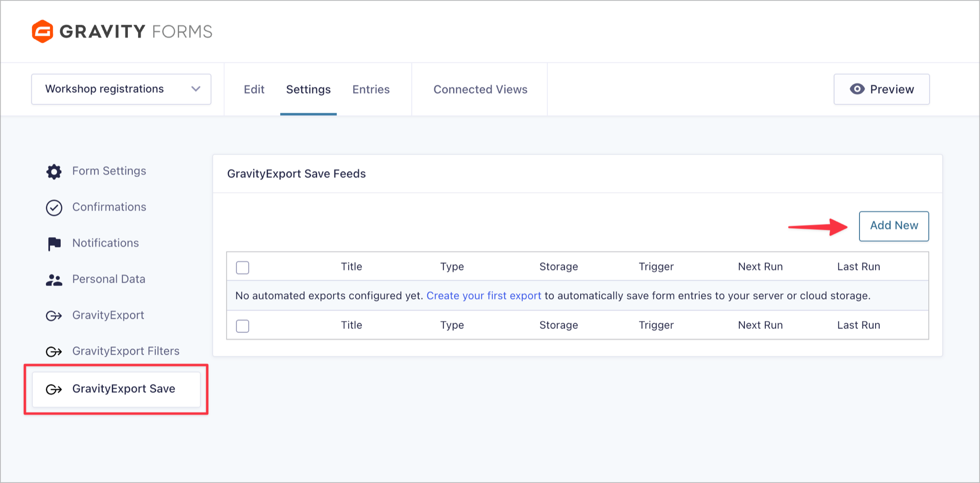Click the GravityExport Filters arrow icon
980x483 pixels.
pos(54,352)
